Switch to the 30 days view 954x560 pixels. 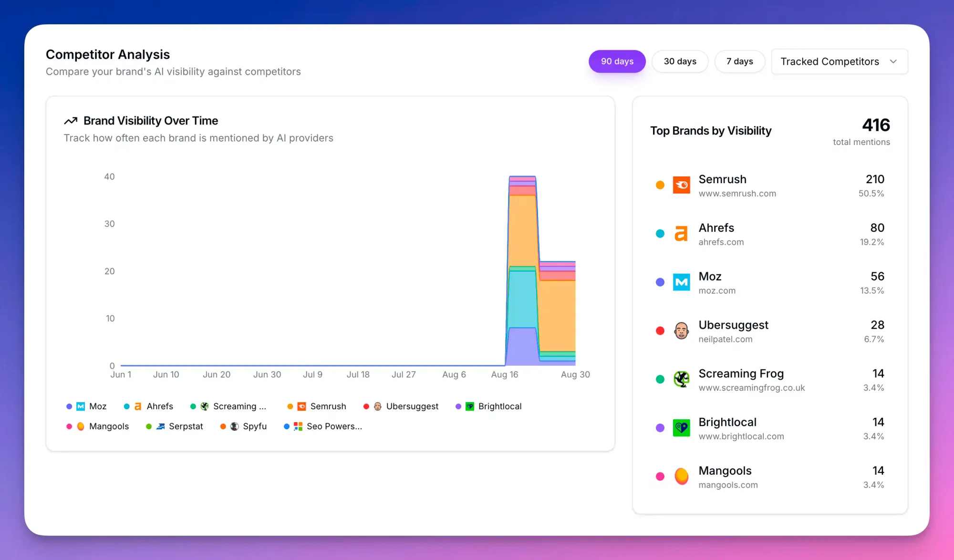pyautogui.click(x=680, y=61)
